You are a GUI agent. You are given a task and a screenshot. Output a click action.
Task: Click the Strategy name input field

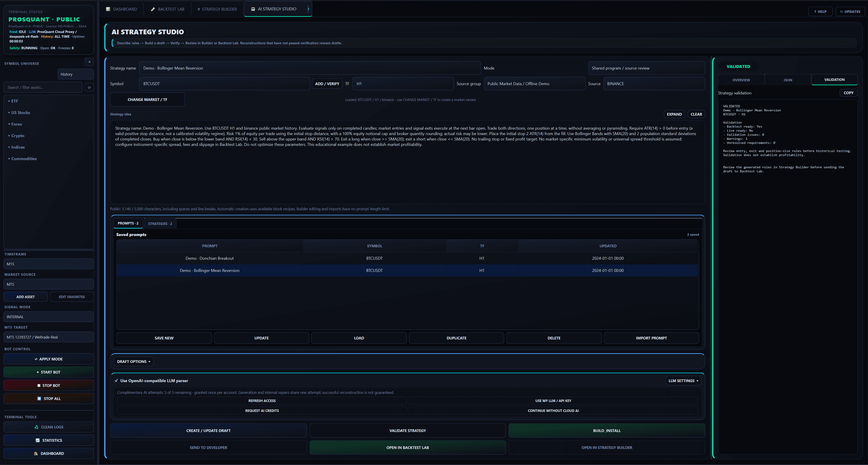pyautogui.click(x=310, y=68)
